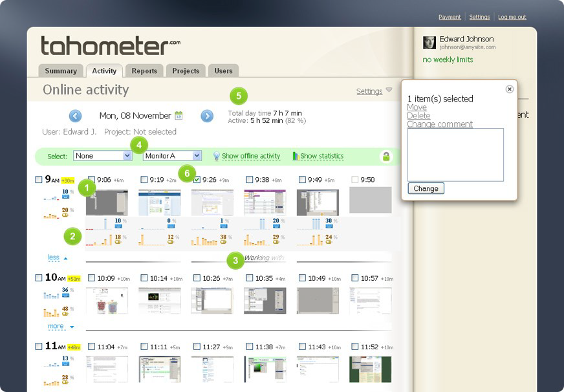This screenshot has width=564, height=392.
Task: Uncheck the 9:26 screenshot checkbox
Action: click(x=197, y=179)
